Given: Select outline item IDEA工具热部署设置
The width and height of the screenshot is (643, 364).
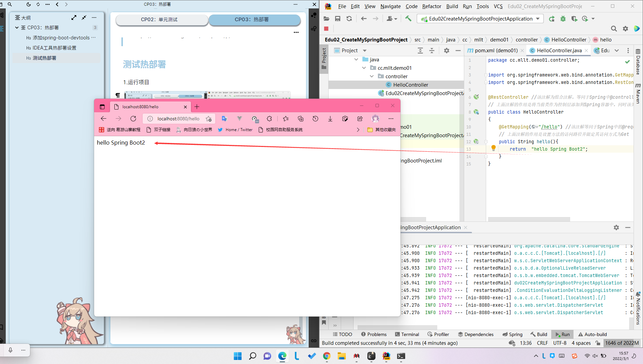Looking at the screenshot, I should 54,48.
